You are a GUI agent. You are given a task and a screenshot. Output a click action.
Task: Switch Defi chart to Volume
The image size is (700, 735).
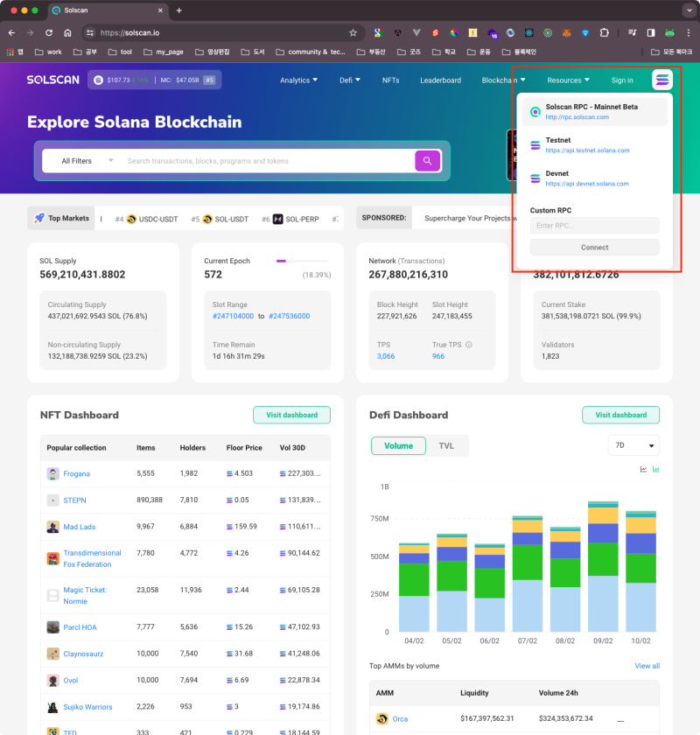pyautogui.click(x=398, y=445)
